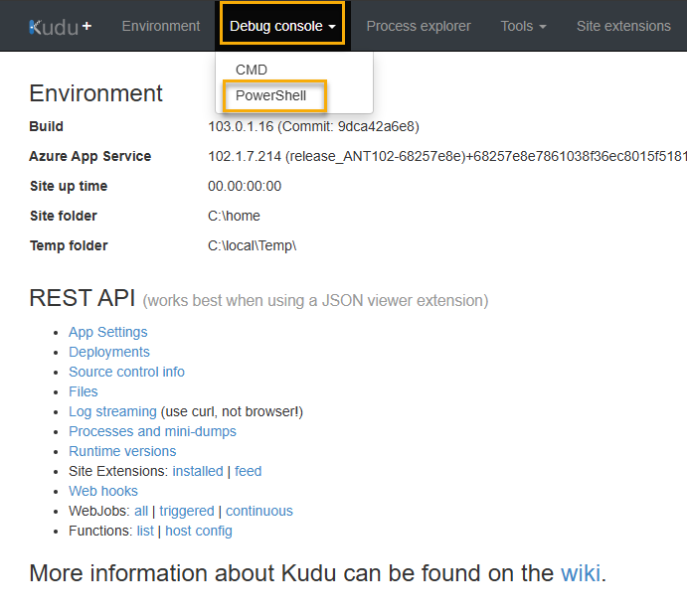Open the App Settings REST link

[x=107, y=332]
